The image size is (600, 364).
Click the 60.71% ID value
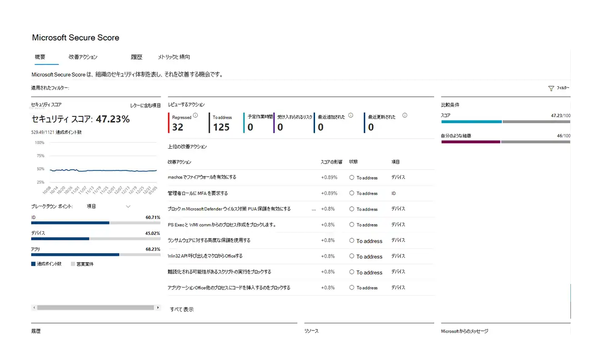point(153,217)
